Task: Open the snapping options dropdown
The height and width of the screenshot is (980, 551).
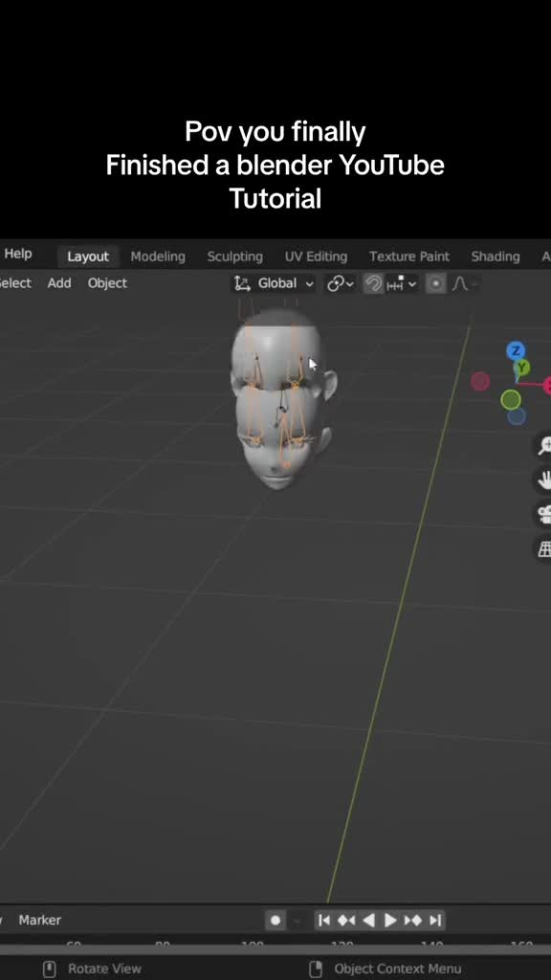Action: 402,284
